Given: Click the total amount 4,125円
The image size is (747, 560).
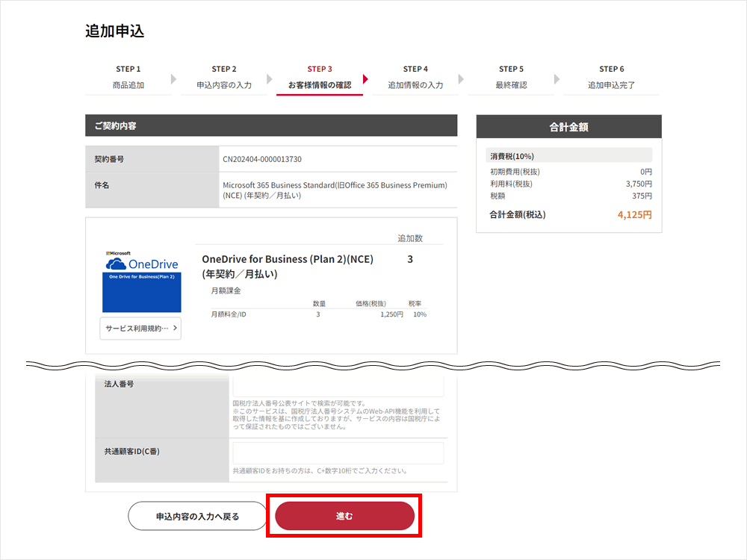Looking at the screenshot, I should pyautogui.click(x=634, y=215).
